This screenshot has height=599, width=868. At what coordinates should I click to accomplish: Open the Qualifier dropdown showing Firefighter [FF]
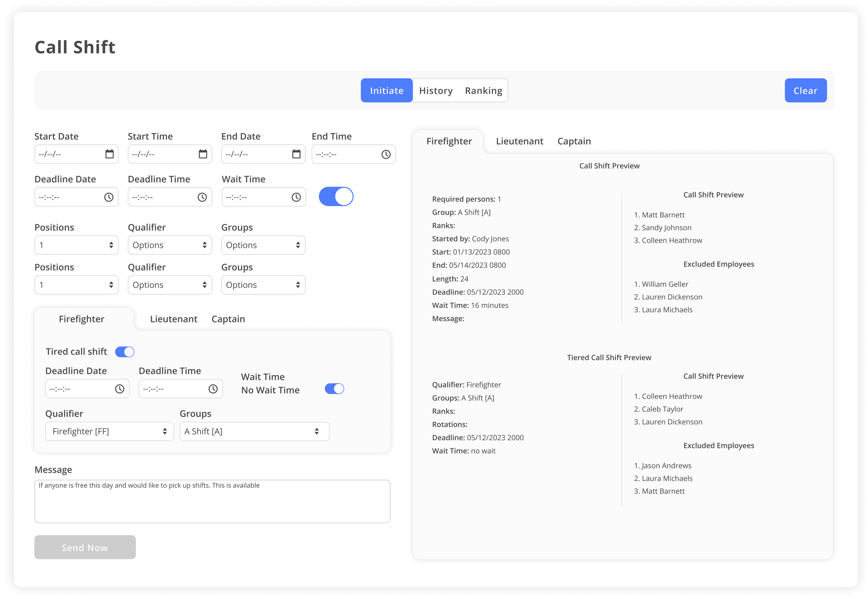(109, 431)
